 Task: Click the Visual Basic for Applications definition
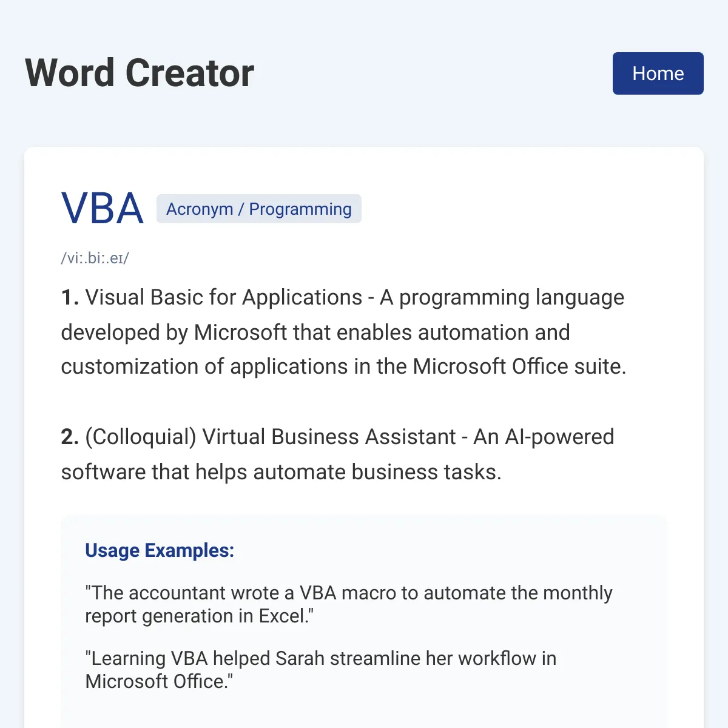pos(344,332)
